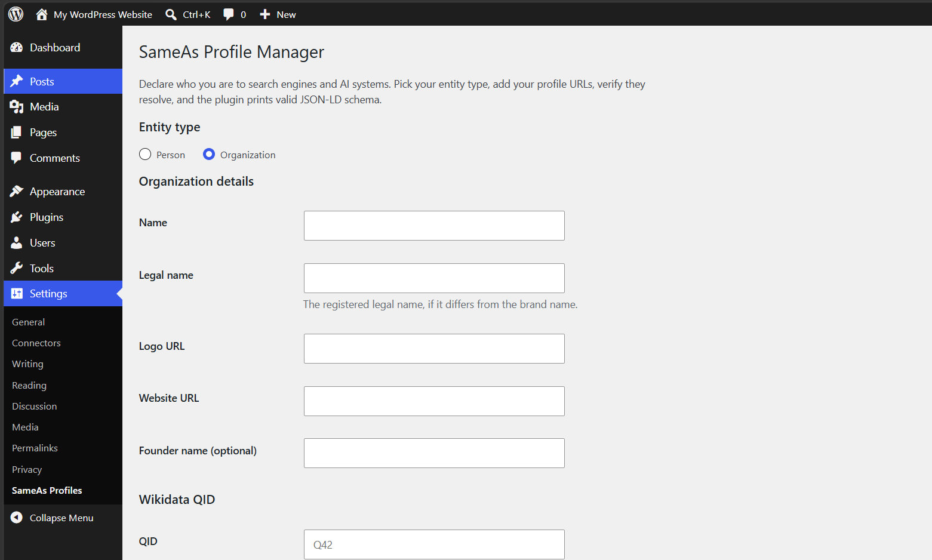The height and width of the screenshot is (560, 932).
Task: Click the SameAs Profile Manager heading
Action: click(232, 52)
